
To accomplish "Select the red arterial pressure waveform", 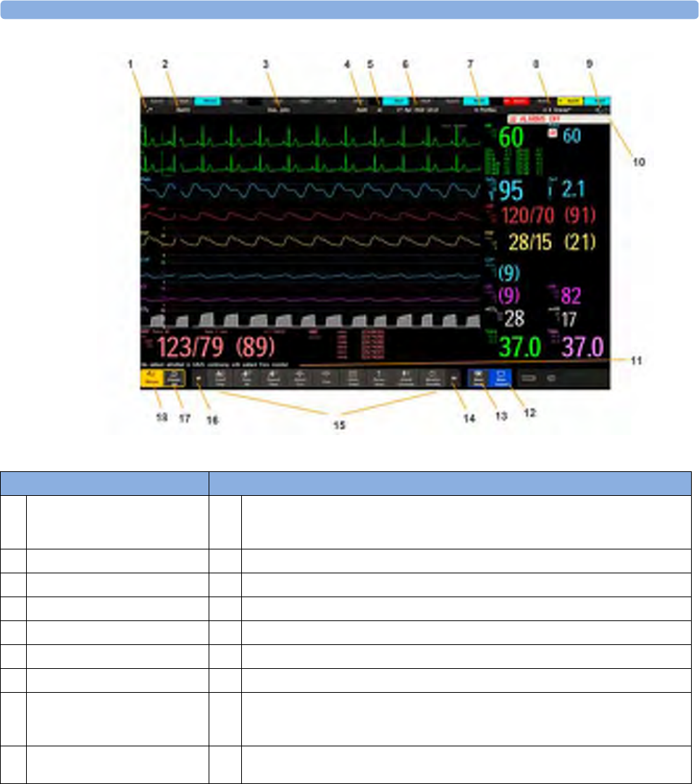I will coord(311,216).
